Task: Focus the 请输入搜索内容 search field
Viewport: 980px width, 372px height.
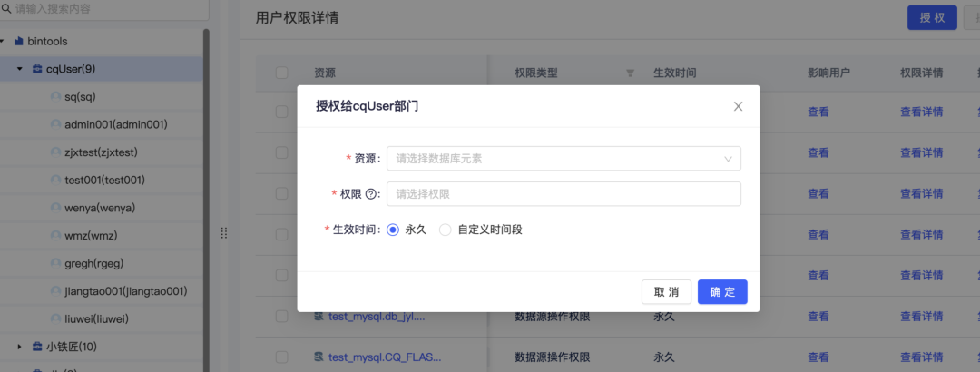Action: click(x=103, y=10)
